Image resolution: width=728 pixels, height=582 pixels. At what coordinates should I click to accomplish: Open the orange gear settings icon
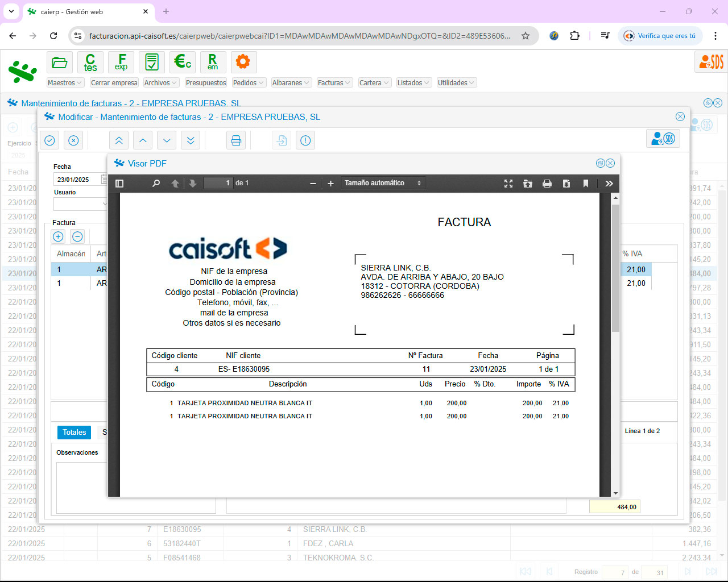click(x=243, y=62)
